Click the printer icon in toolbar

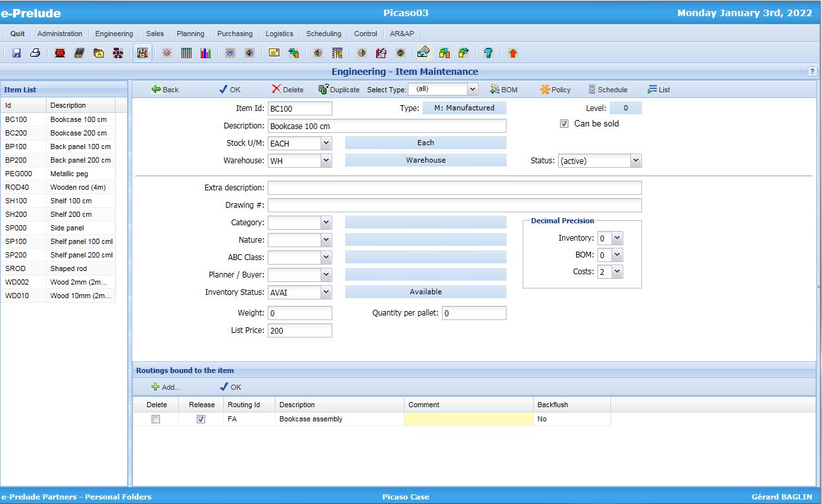pyautogui.click(x=35, y=54)
